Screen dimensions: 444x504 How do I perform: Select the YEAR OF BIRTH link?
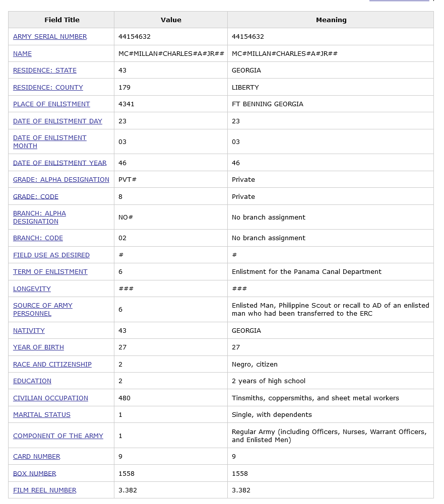point(38,347)
